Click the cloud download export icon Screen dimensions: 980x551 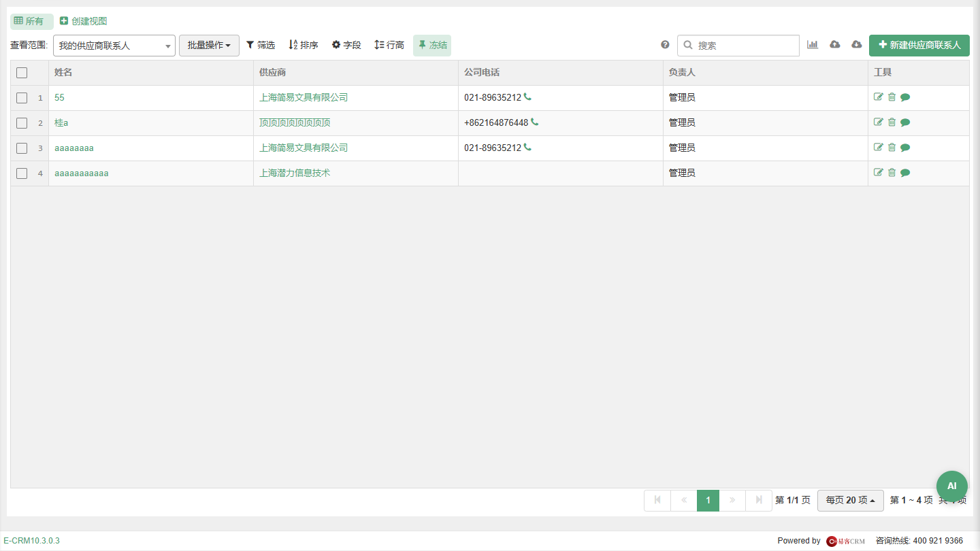(857, 45)
